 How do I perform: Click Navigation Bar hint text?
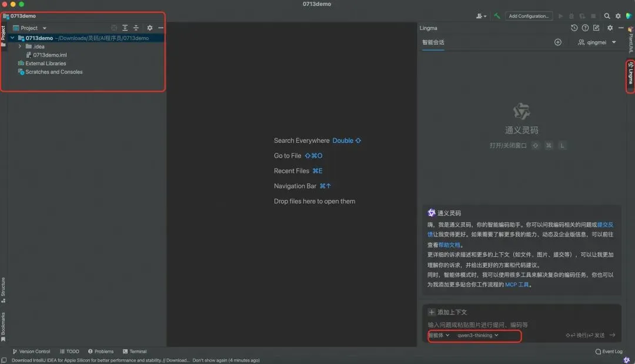[295, 186]
